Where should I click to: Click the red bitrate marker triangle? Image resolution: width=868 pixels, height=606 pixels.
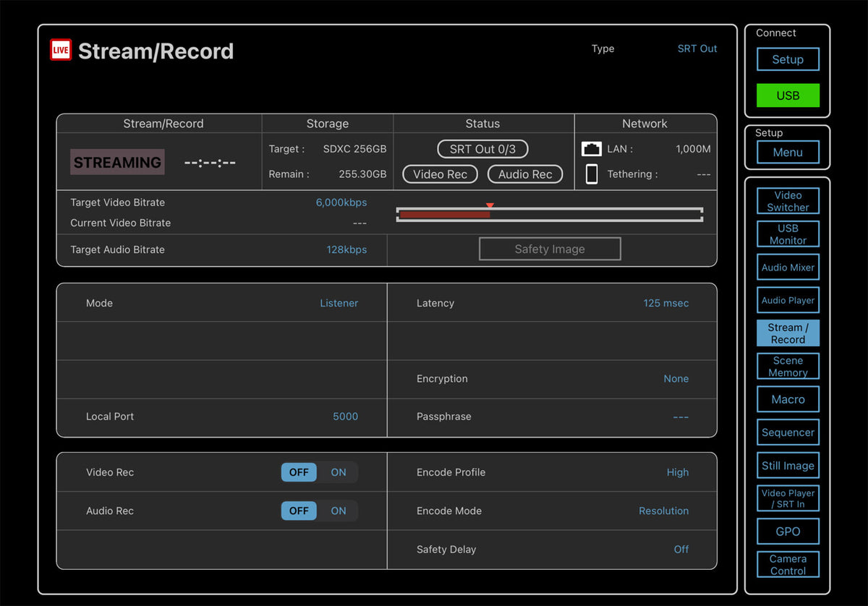click(490, 206)
